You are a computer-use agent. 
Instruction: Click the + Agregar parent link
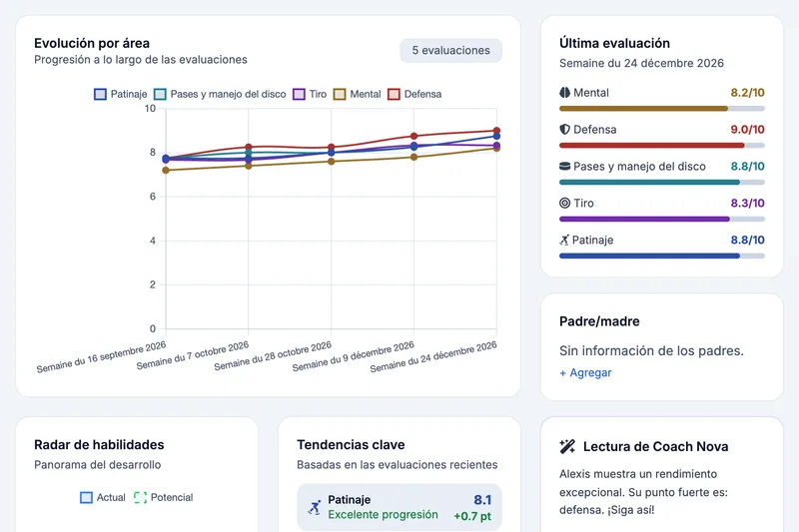tap(585, 372)
